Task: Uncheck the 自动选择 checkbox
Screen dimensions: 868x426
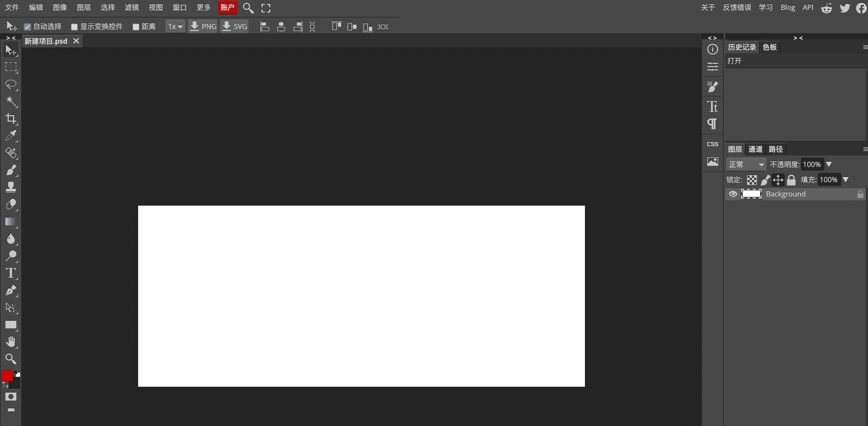Action: coord(28,27)
